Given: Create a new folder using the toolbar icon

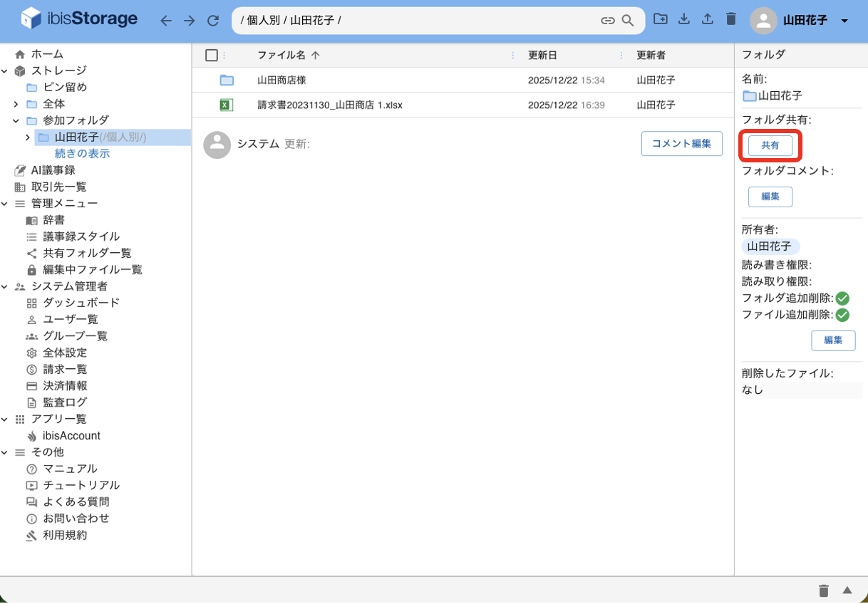Looking at the screenshot, I should (660, 19).
